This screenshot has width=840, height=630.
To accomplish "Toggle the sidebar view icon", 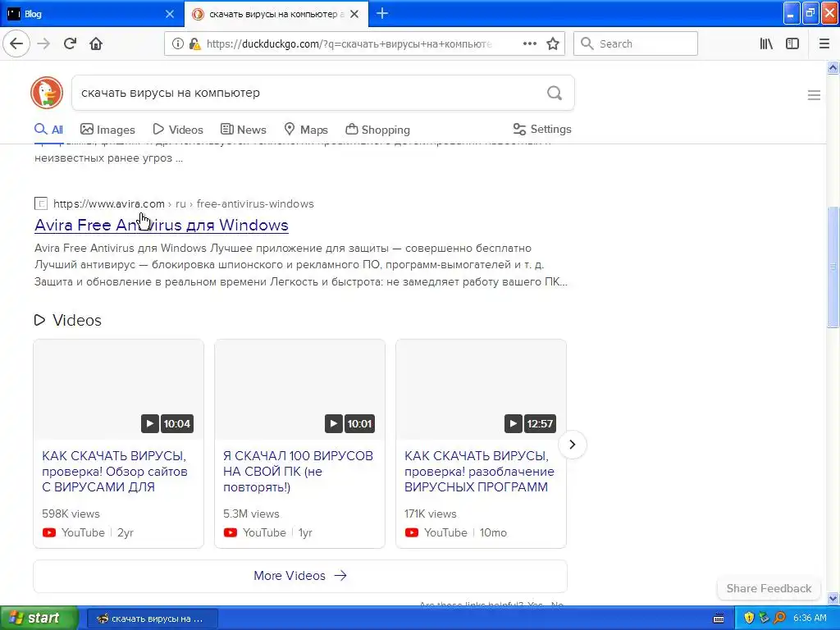I will pos(792,43).
